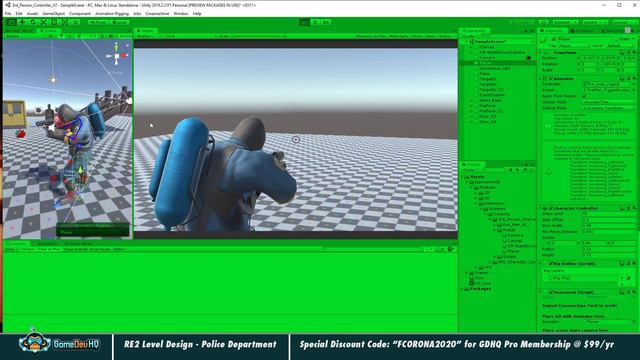The image size is (640, 360).
Task: Toggle Animator component enabled checkbox
Action: pos(551,78)
